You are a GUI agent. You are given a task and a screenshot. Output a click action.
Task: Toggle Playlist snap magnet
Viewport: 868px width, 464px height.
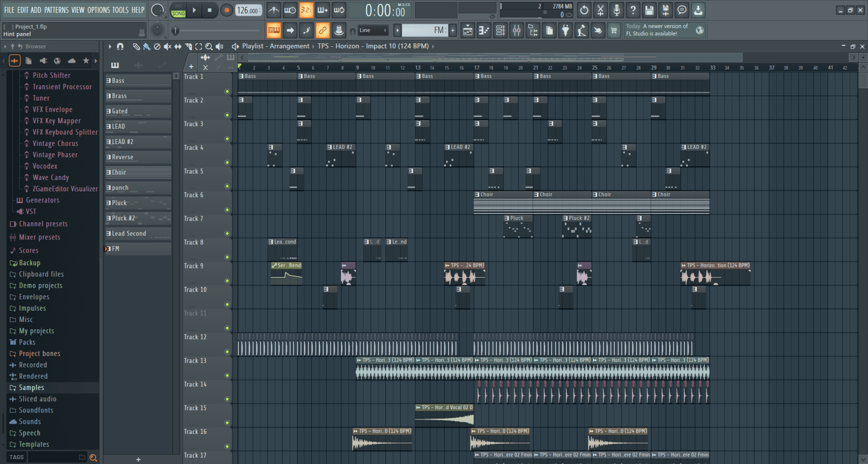point(120,46)
